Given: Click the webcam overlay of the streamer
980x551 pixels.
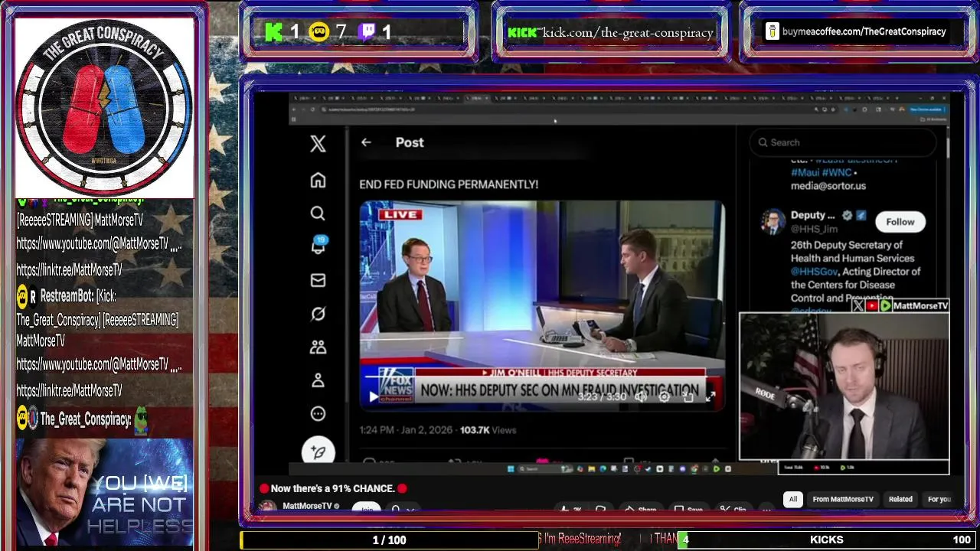Looking at the screenshot, I should (844, 386).
